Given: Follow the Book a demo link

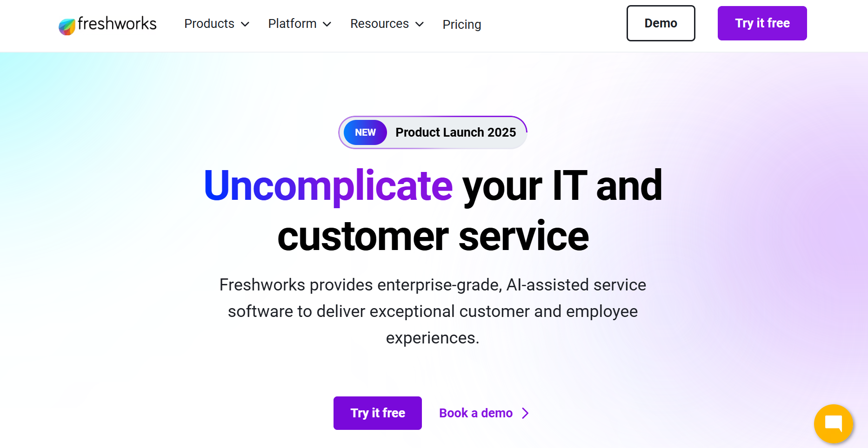Looking at the screenshot, I should pyautogui.click(x=475, y=413).
